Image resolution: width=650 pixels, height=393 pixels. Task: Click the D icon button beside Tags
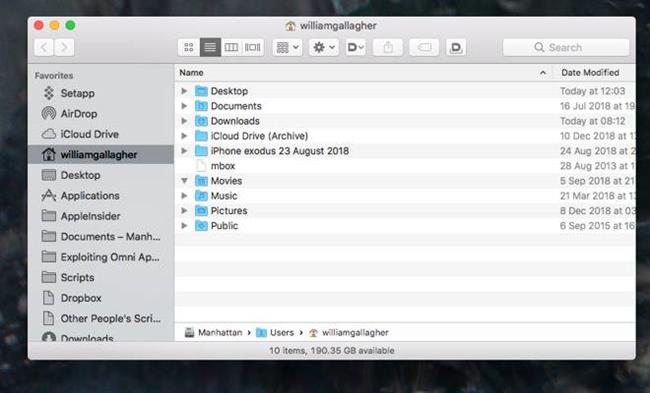[456, 47]
